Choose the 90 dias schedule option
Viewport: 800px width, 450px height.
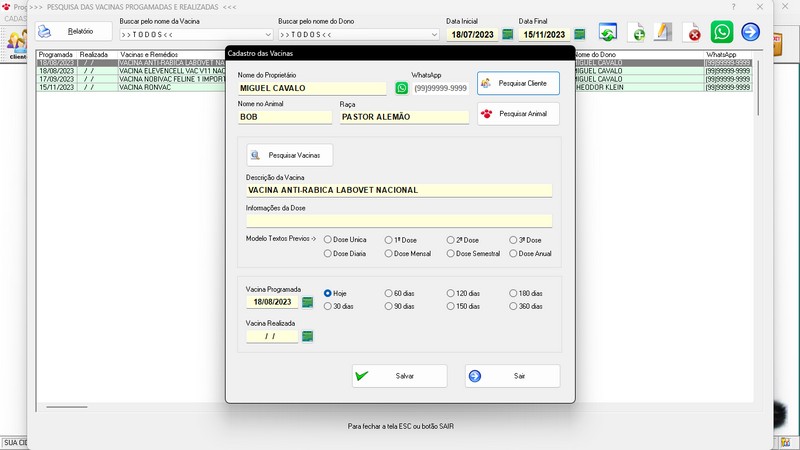coord(389,306)
